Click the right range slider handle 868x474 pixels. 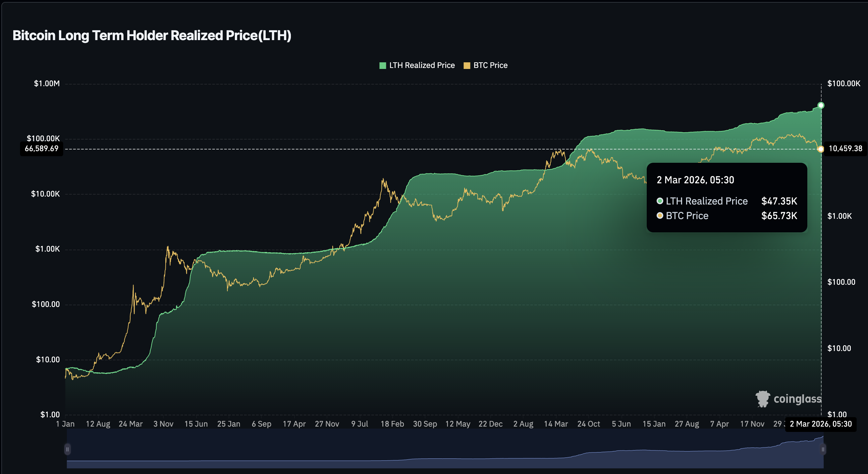tap(823, 449)
